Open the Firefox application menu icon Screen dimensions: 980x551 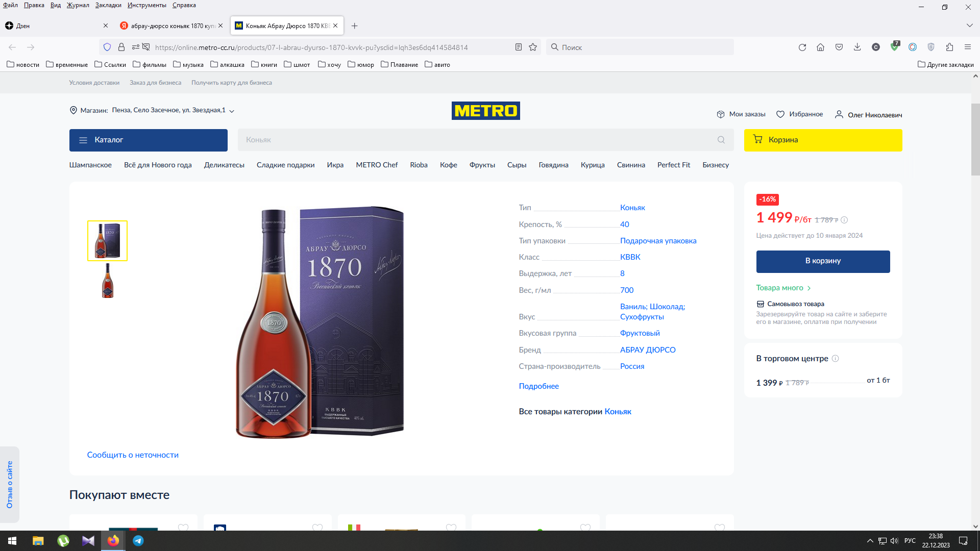click(968, 47)
